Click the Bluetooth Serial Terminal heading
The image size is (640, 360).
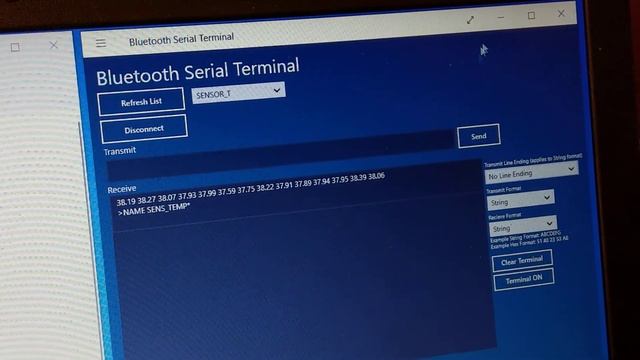(198, 72)
